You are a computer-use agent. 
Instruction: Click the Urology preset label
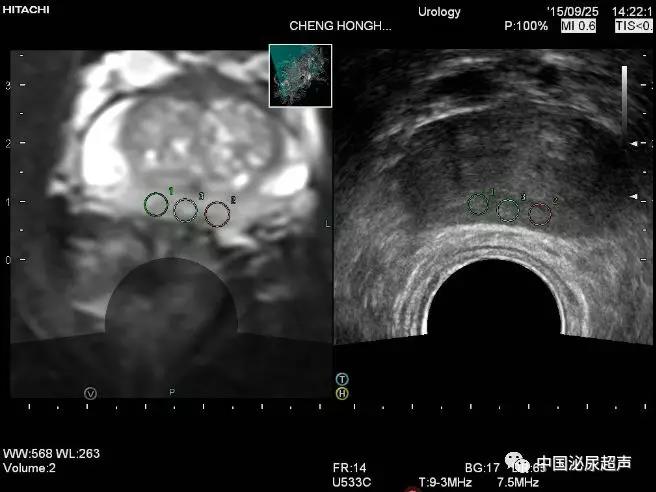coord(439,12)
